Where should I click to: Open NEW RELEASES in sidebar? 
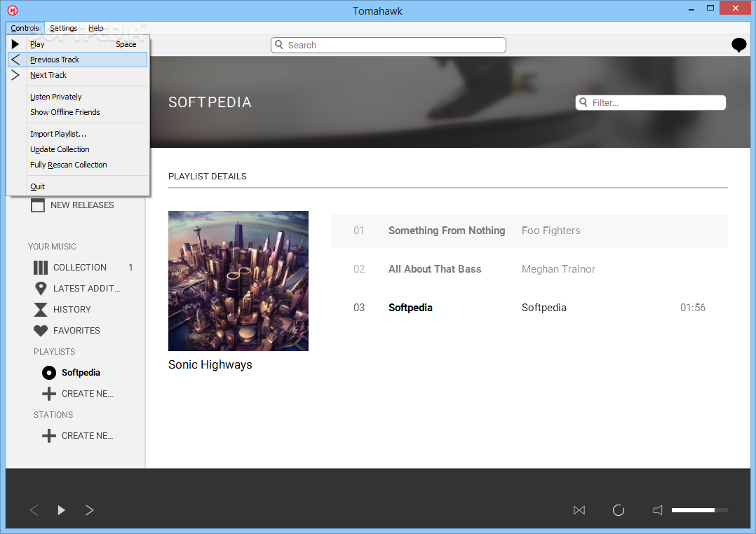click(x=82, y=205)
